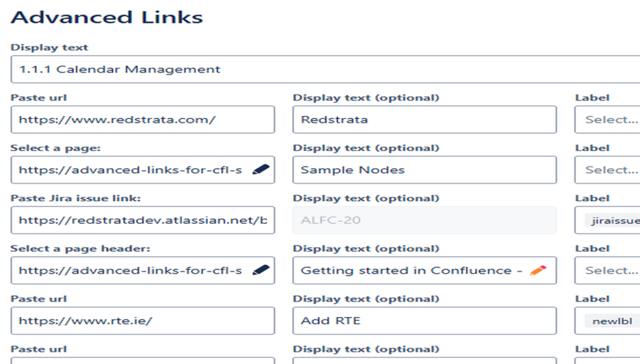This screenshot has height=364, width=640.
Task: Click the Paste Jira issue link field
Action: click(142, 220)
